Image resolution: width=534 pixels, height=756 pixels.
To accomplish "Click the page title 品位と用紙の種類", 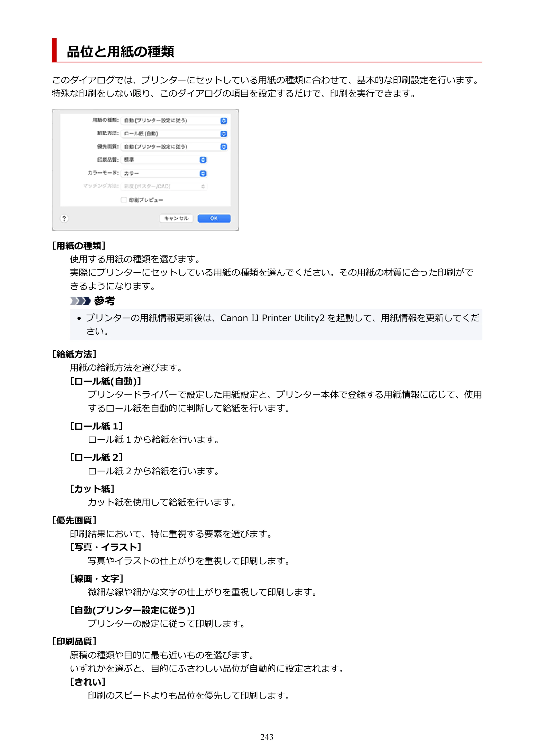I will (120, 52).
